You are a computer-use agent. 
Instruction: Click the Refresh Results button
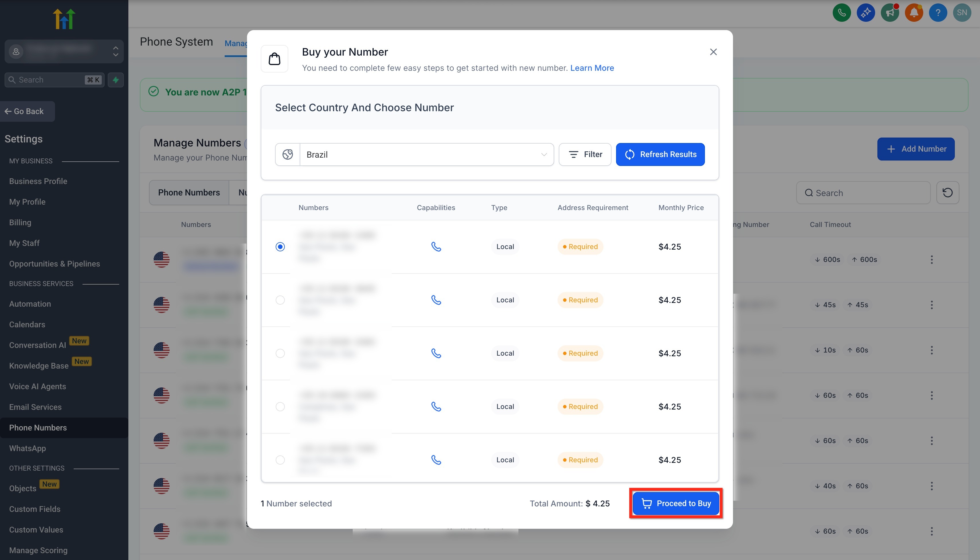660,154
